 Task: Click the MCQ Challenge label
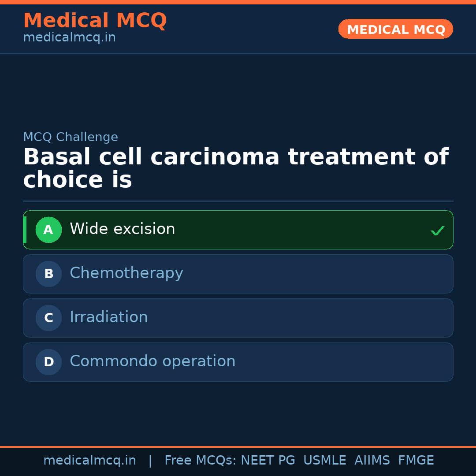tap(71, 137)
